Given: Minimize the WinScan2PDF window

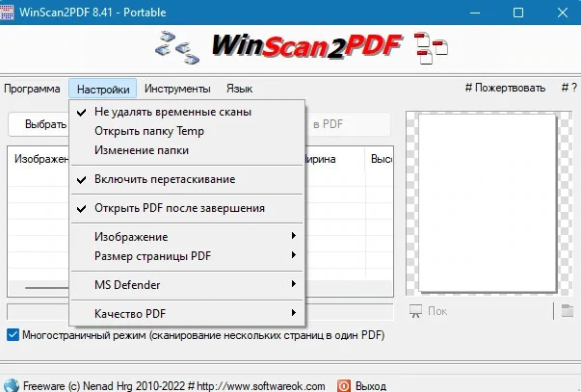Looking at the screenshot, I should click(x=475, y=13).
